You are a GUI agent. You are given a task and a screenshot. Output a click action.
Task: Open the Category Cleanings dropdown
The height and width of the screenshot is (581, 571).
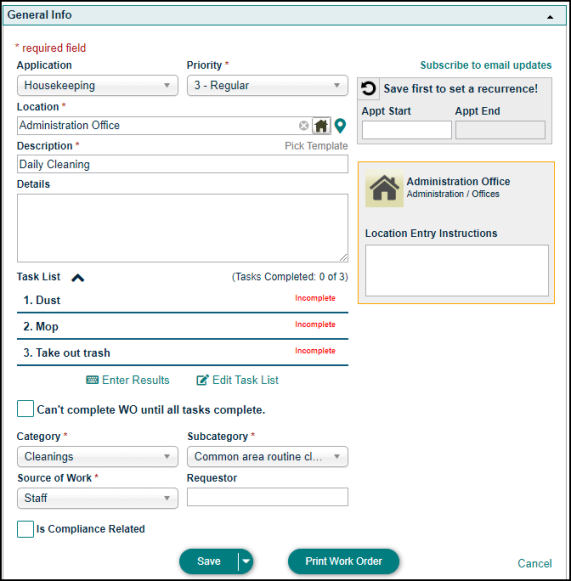[x=97, y=456]
